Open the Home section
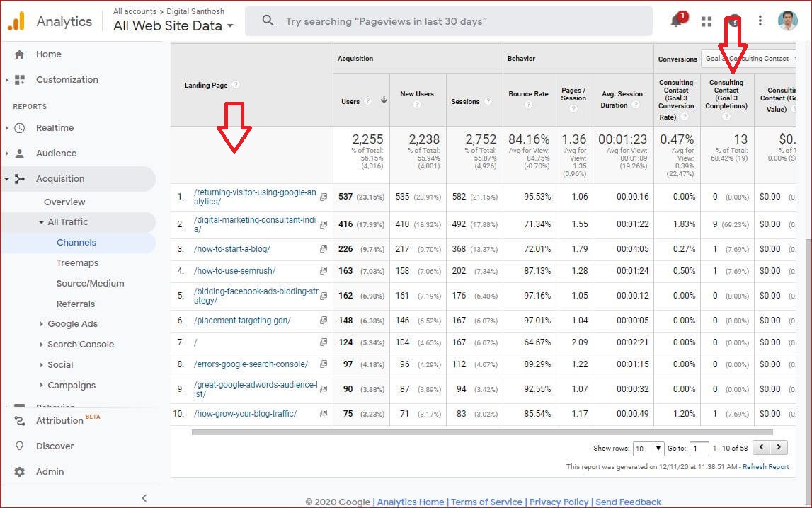Screen dimensions: 812x508 (49, 54)
